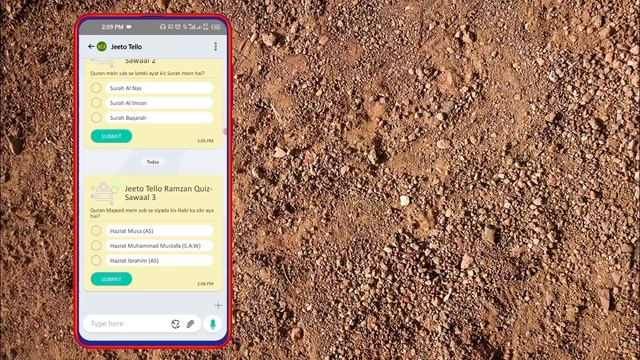This screenshot has height=360, width=640.
Task: Submit the answer for Sawaal 3
Action: [111, 279]
